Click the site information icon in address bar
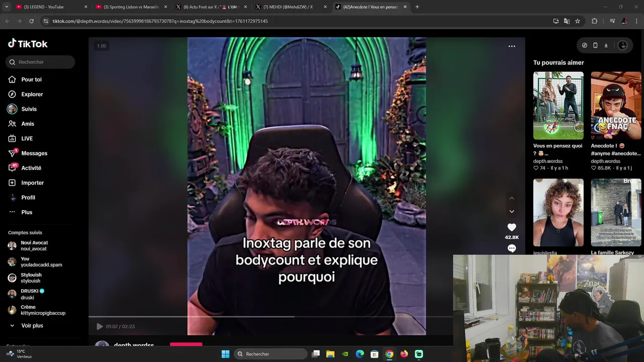644x362 pixels. coord(46,21)
